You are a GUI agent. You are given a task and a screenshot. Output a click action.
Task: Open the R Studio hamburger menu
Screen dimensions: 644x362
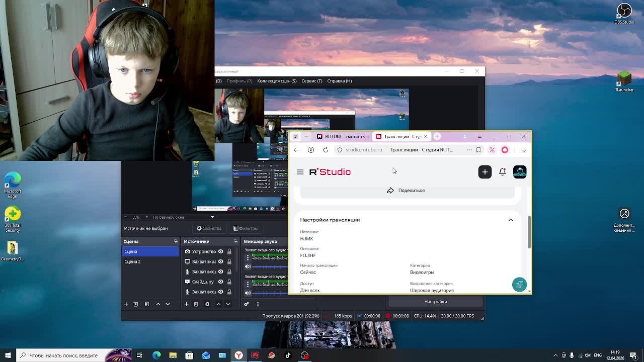click(x=300, y=172)
